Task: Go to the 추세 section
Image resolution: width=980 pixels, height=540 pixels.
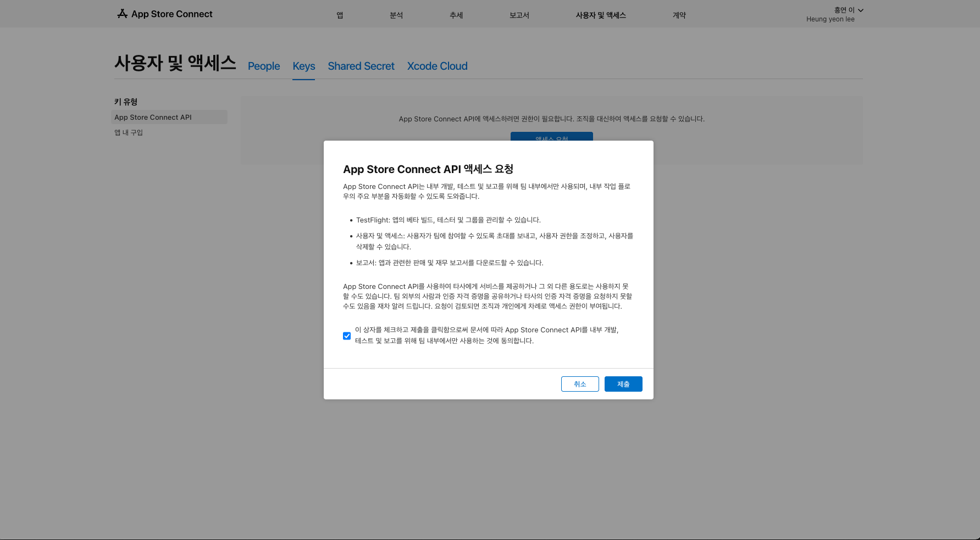Action: click(456, 15)
